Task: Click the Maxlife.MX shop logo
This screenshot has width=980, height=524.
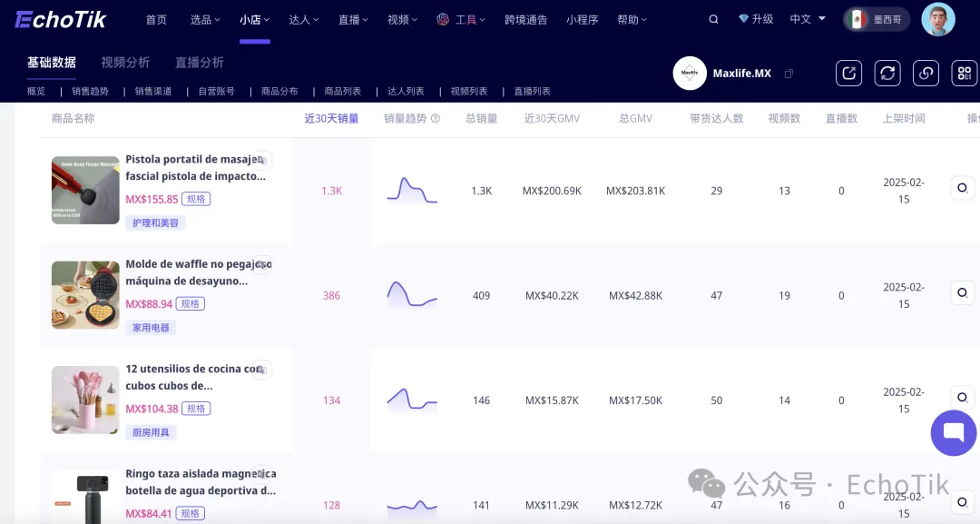Action: click(690, 74)
